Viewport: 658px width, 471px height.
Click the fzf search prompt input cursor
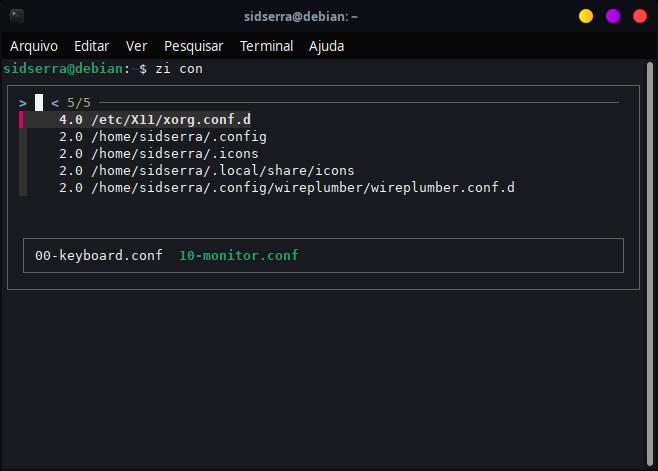tap(39, 102)
